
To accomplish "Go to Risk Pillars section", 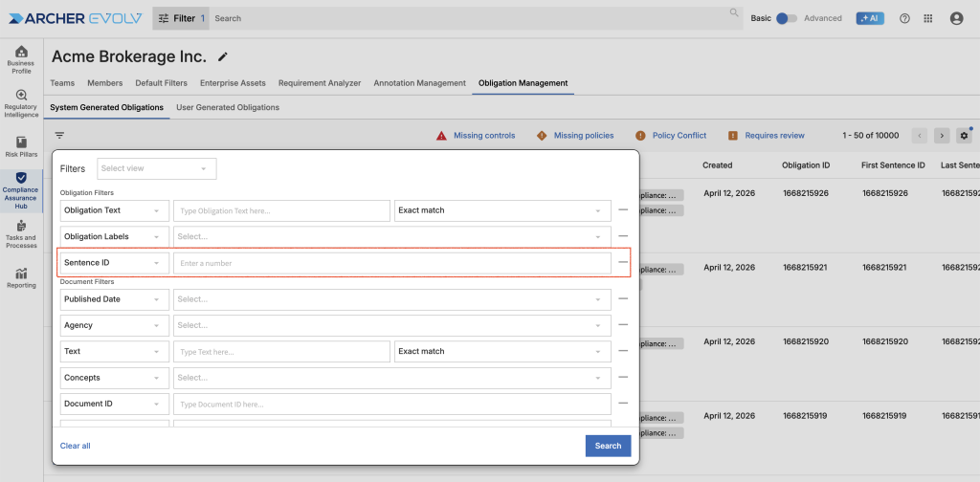I will 20,146.
